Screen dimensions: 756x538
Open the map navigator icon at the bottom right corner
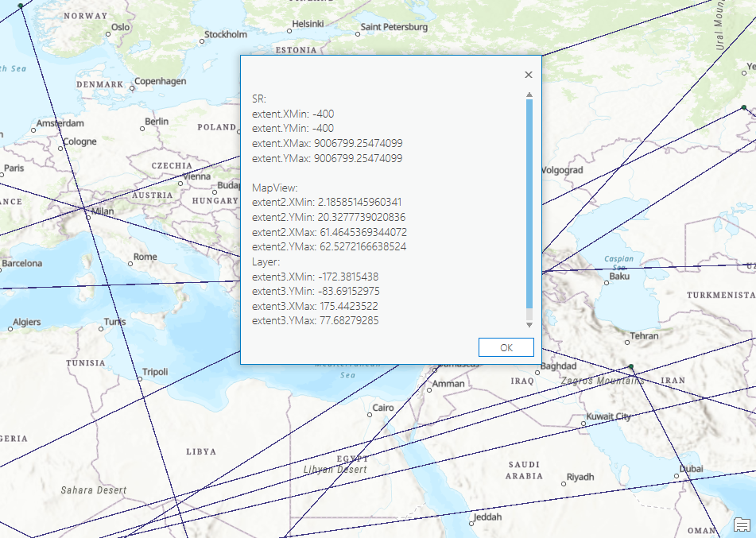point(742,524)
